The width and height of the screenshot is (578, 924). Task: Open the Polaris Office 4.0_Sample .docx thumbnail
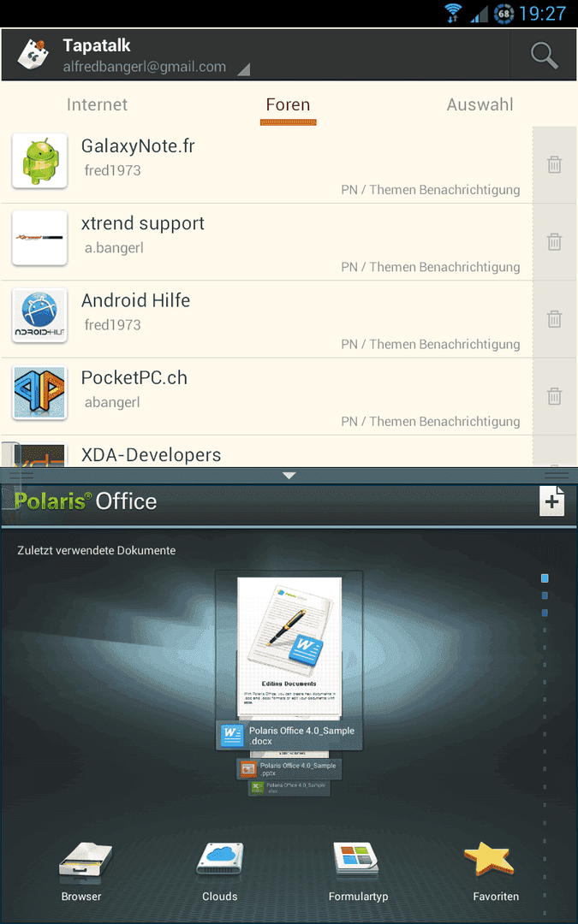click(x=289, y=649)
